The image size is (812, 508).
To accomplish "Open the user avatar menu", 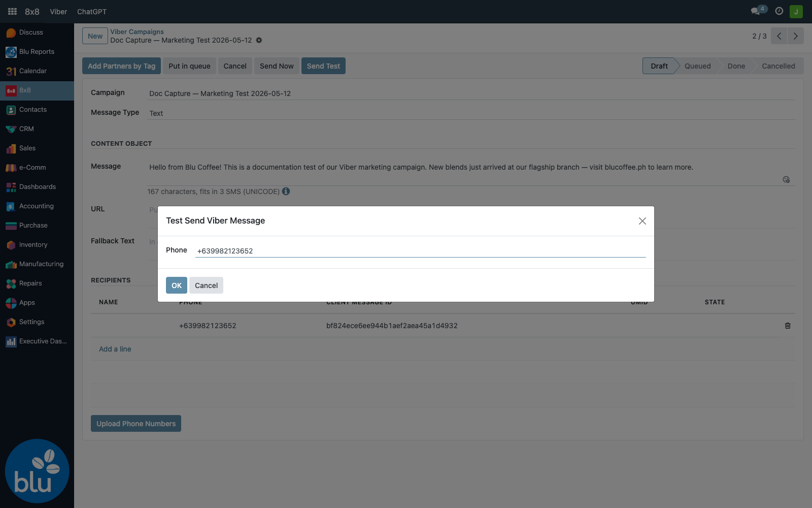I will (x=796, y=11).
